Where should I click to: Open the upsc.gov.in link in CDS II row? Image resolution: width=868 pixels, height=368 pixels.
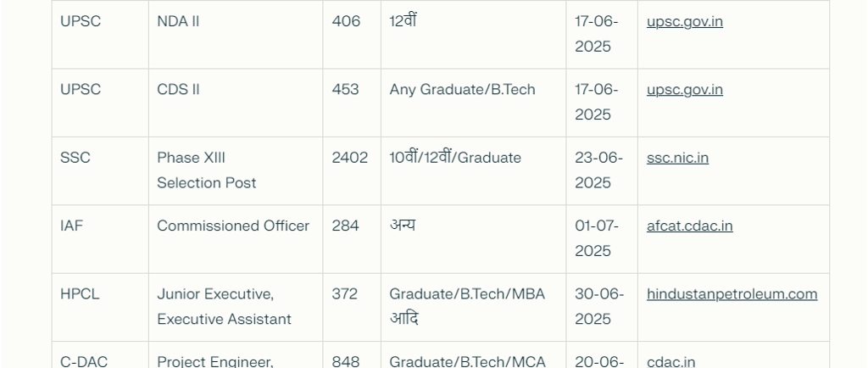coord(684,90)
